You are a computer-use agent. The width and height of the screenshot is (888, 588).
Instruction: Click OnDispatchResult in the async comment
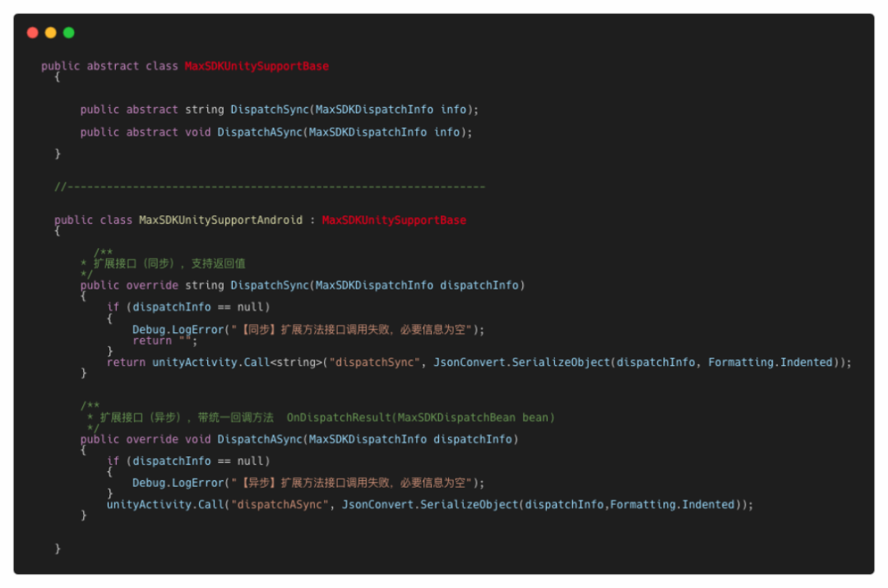point(339,418)
